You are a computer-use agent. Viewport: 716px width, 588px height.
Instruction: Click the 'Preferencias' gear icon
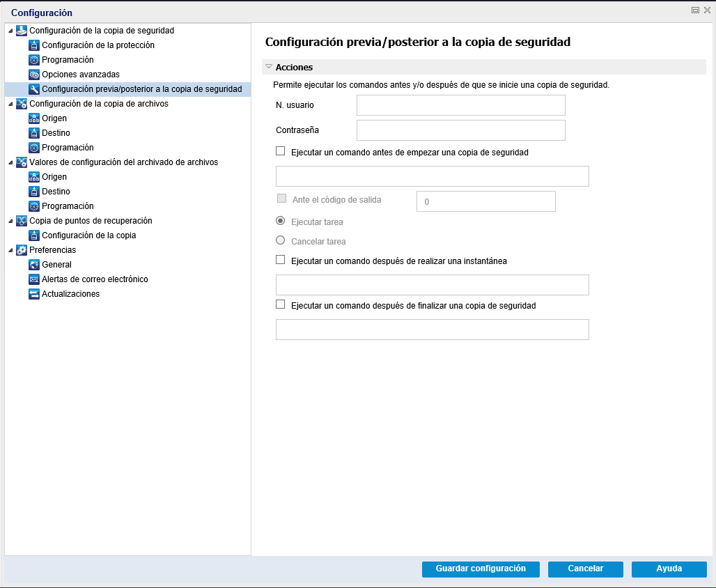pyautogui.click(x=22, y=250)
